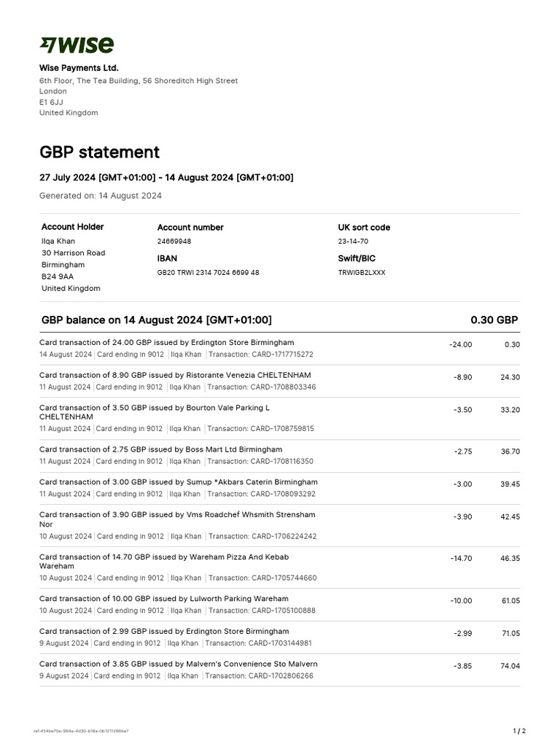Click the Malvern's Convenience Sto transaction
Viewport: 560px width, 747px height.
(x=279, y=670)
